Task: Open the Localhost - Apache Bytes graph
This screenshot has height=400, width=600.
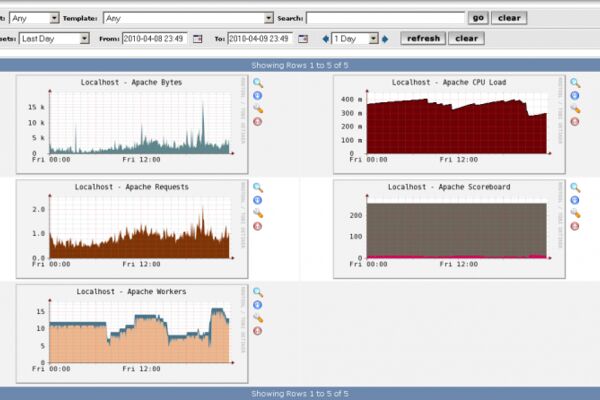Action: [x=132, y=124]
